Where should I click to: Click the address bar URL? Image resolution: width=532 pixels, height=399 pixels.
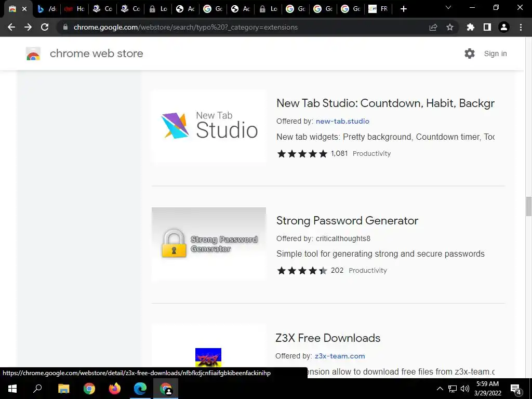click(185, 27)
